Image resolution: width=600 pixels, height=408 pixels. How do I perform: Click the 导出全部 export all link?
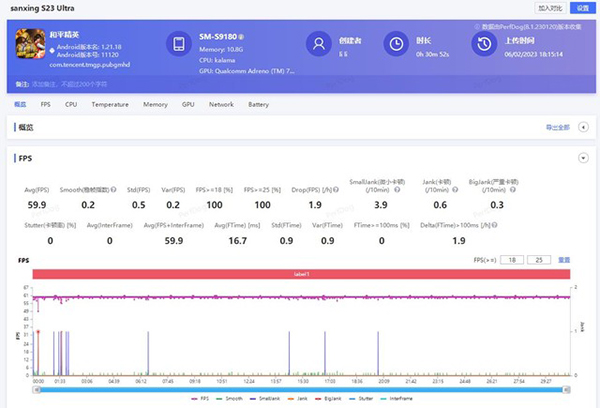[x=556, y=127]
